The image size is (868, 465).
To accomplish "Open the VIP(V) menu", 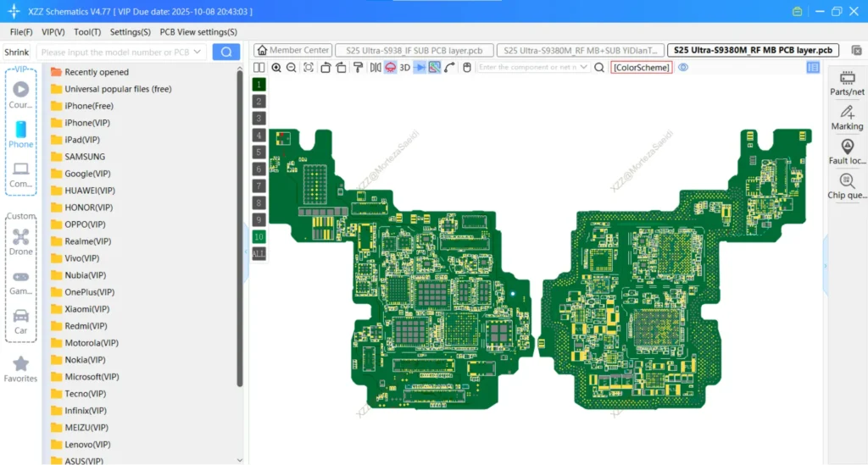I will [53, 32].
